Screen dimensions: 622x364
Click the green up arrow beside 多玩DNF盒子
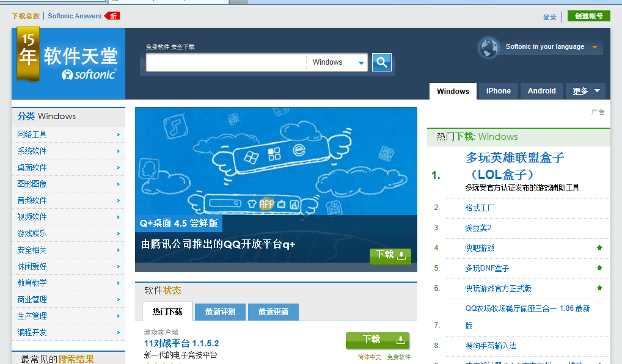(x=599, y=268)
